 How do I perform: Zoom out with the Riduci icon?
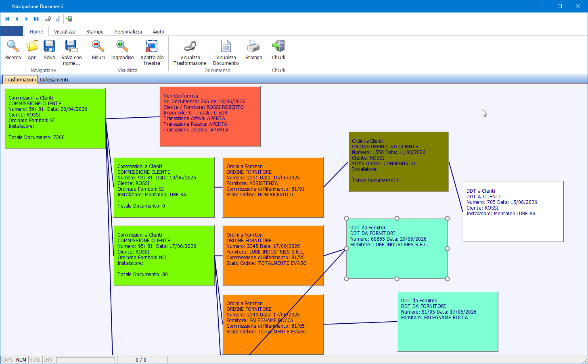point(98,46)
